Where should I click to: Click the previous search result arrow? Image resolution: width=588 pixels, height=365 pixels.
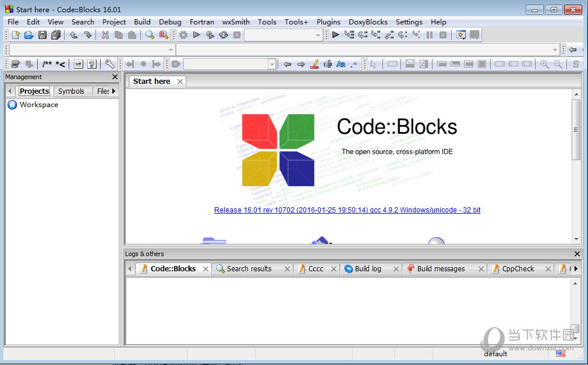point(287,64)
